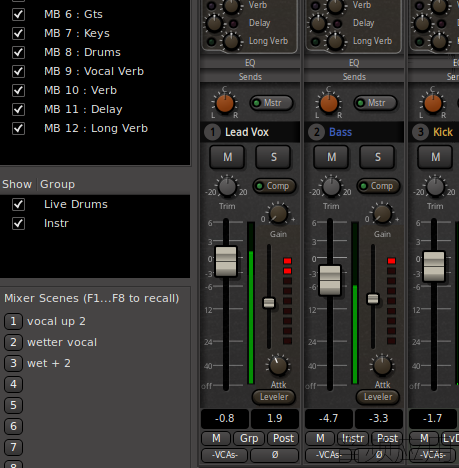The width and height of the screenshot is (459, 468).
Task: Click the Lead Vox Trim knob
Action: point(227,187)
